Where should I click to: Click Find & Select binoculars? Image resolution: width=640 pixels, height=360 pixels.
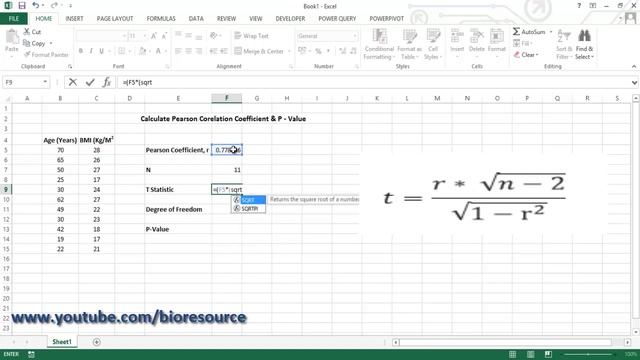584,36
